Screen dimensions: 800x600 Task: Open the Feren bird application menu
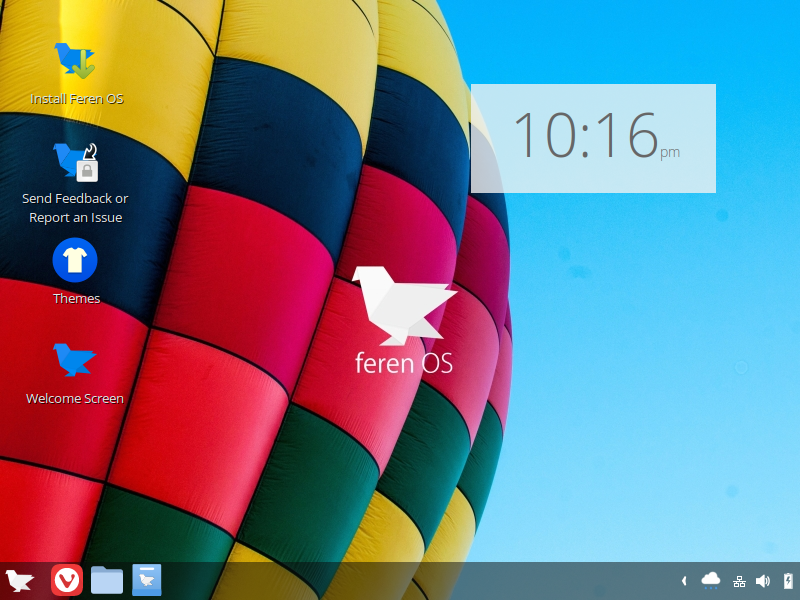tap(19, 581)
